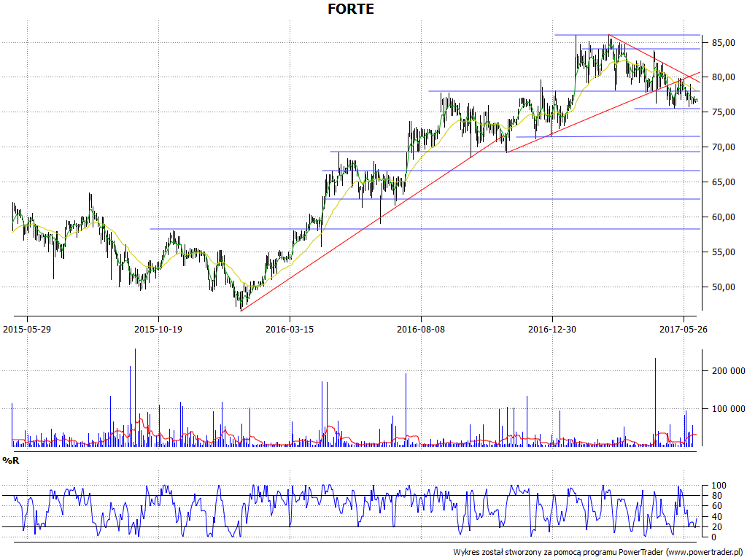Click the 0 value on %R axis
Viewport: 747px width, 560px height.
coord(714,537)
